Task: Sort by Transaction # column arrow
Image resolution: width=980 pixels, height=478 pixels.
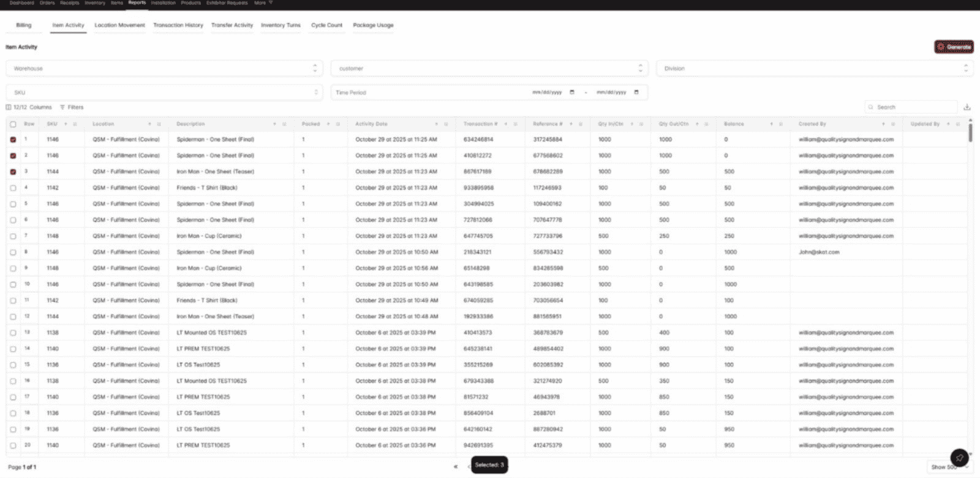Action: [x=505, y=124]
